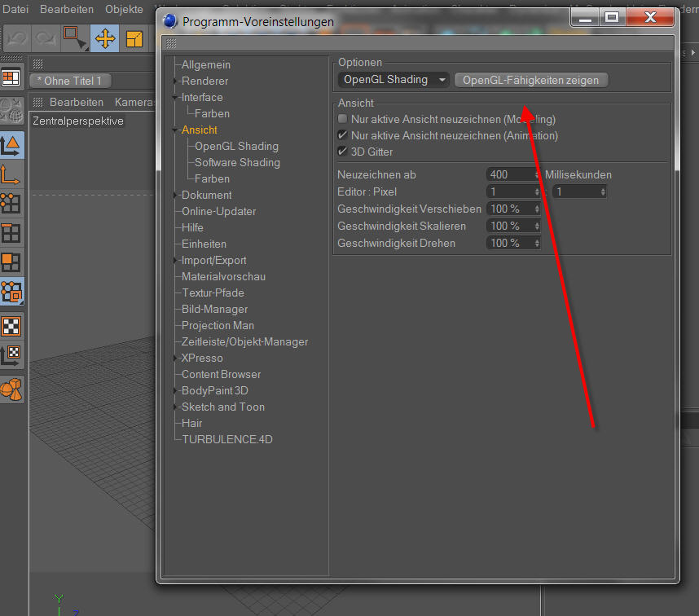This screenshot has height=616, width=699.
Task: Click the highlighted UV points mode icon
Action: (x=11, y=292)
